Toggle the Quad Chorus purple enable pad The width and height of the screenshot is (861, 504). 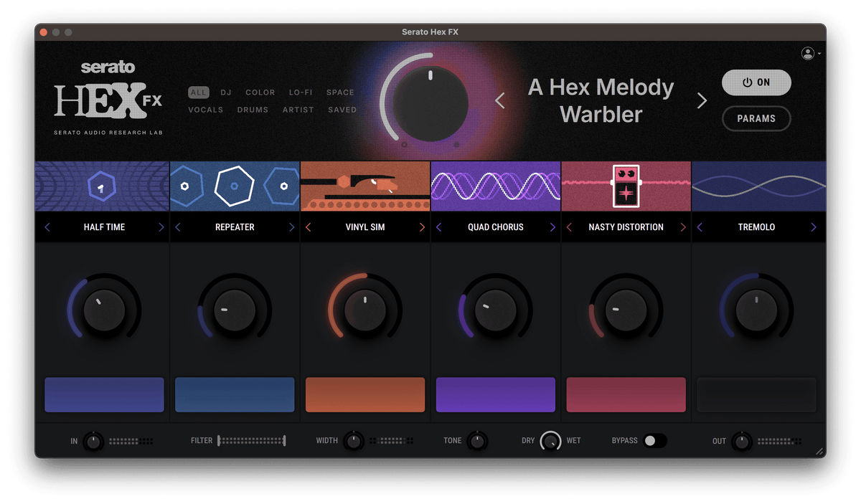[496, 395]
